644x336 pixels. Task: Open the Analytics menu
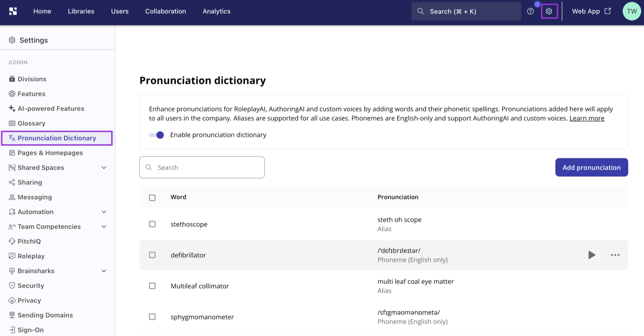pyautogui.click(x=217, y=11)
